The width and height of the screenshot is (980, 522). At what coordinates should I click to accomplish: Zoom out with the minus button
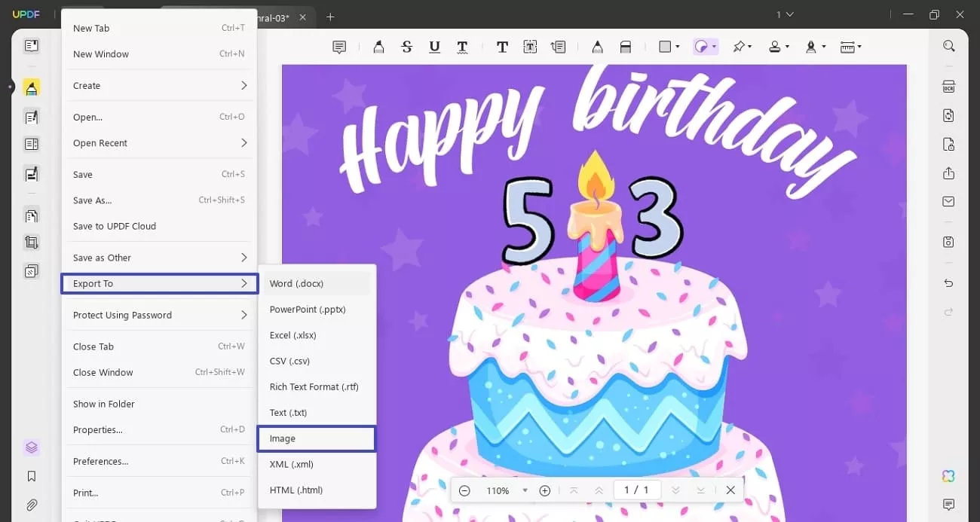(464, 490)
